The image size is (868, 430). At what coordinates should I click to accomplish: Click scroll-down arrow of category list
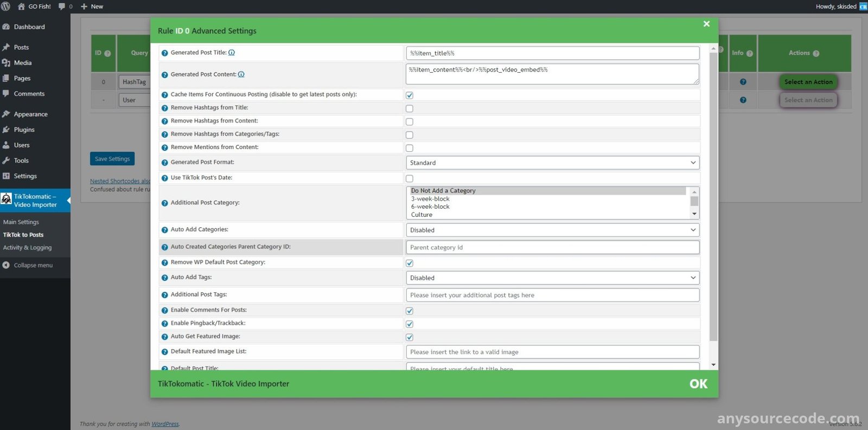tap(694, 215)
